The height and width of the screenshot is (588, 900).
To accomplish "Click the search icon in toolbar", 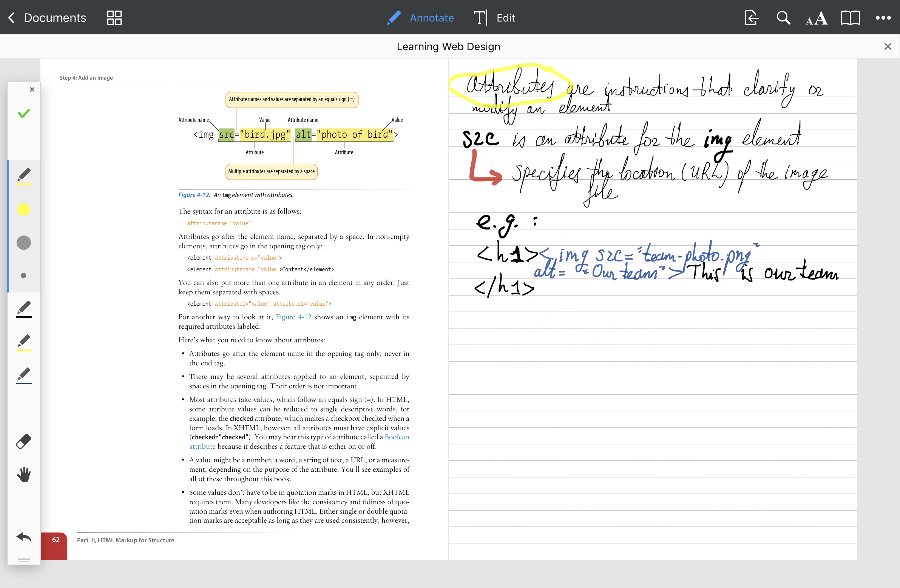I will point(783,18).
